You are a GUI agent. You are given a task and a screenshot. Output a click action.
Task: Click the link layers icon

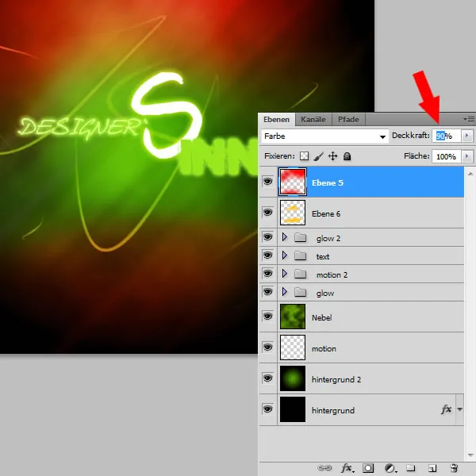click(326, 468)
